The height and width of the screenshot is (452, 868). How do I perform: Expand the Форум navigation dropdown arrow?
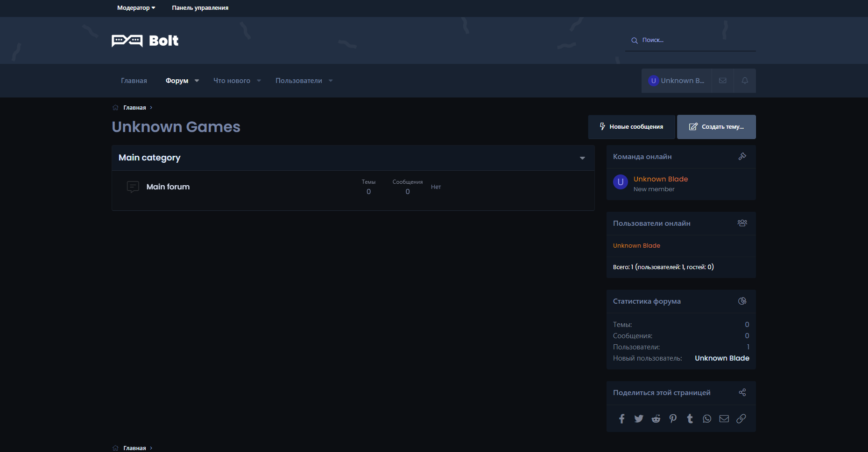coord(197,81)
